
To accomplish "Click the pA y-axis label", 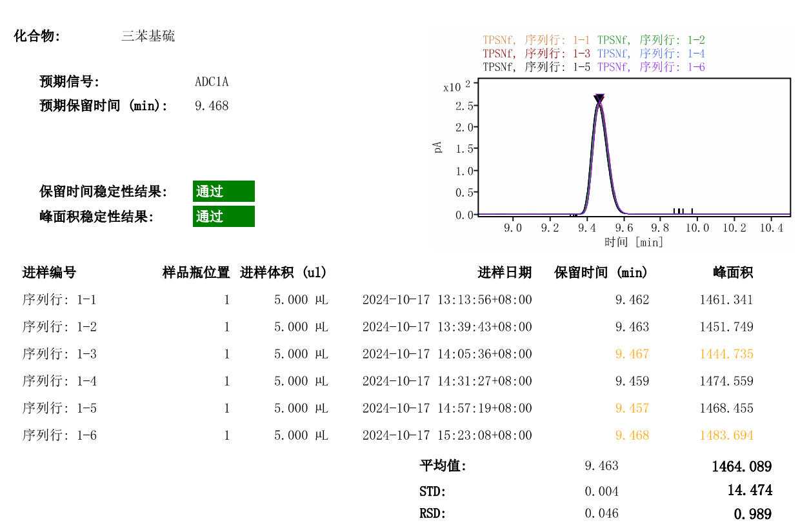I will [438, 146].
